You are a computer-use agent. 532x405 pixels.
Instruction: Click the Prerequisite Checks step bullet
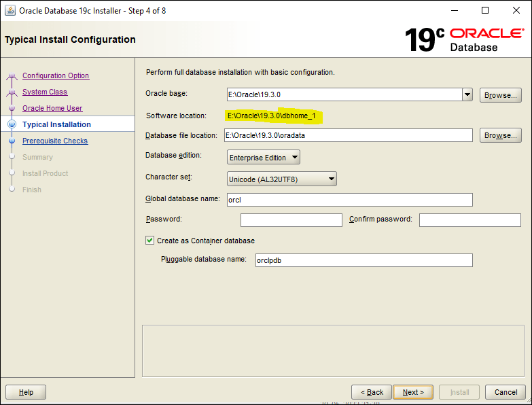tap(12, 141)
